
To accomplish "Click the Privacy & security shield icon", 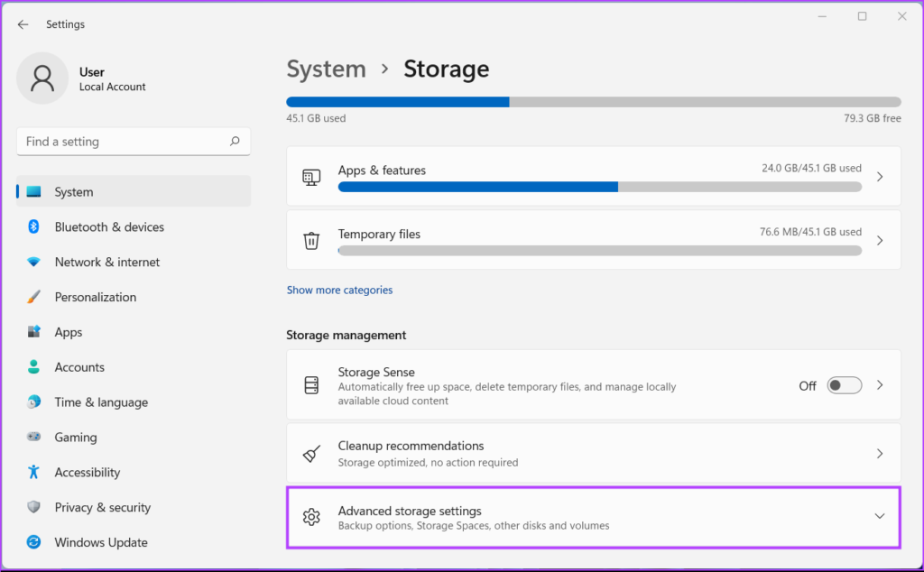I will tap(34, 508).
